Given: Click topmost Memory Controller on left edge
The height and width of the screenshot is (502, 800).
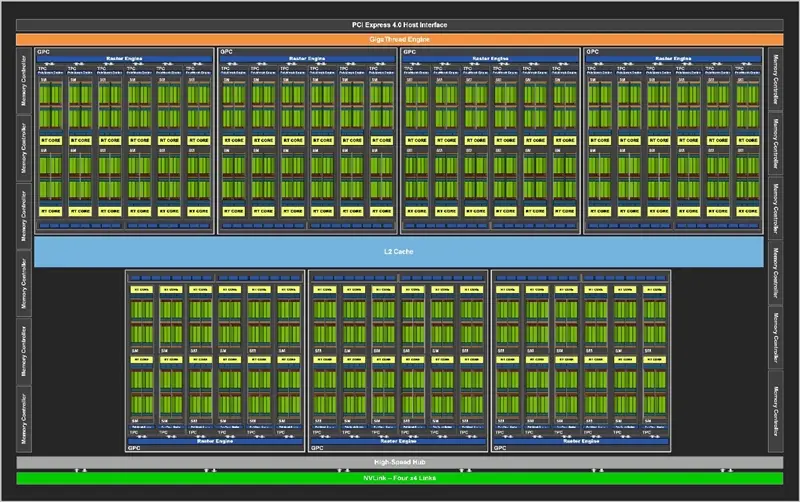Looking at the screenshot, I should tap(23, 80).
